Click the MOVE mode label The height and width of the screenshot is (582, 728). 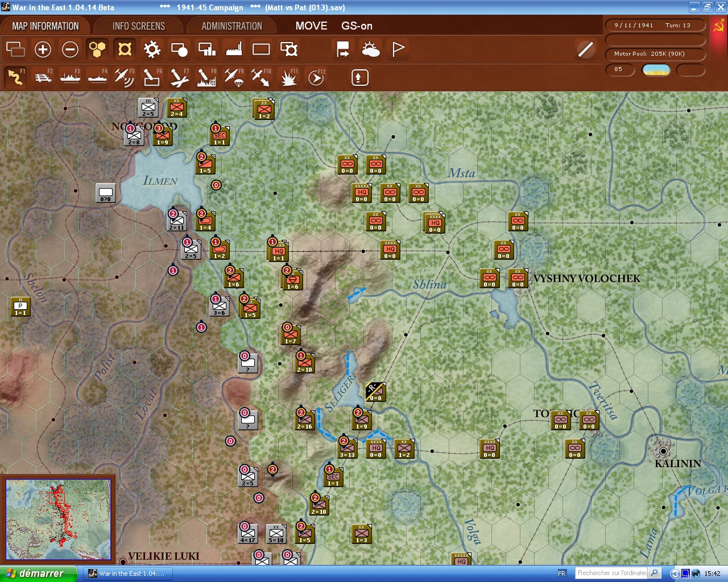311,26
